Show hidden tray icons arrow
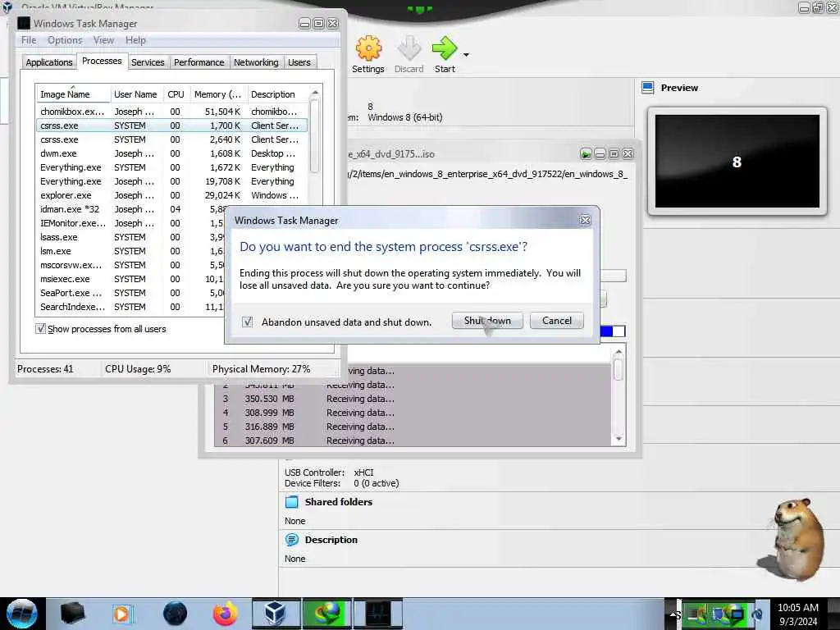The width and height of the screenshot is (840, 630). [673, 614]
